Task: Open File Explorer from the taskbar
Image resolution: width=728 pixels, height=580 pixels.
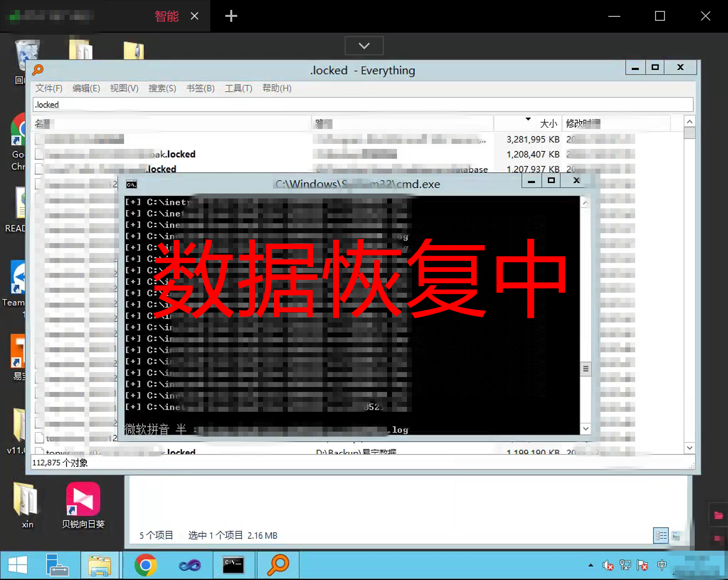Action: pyautogui.click(x=99, y=565)
